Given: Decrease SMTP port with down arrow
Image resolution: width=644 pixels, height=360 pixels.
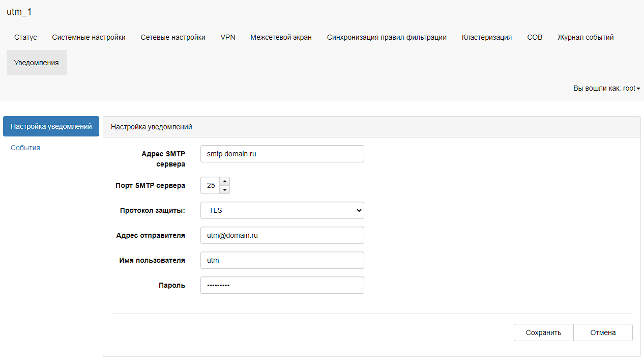Looking at the screenshot, I should coord(225,190).
